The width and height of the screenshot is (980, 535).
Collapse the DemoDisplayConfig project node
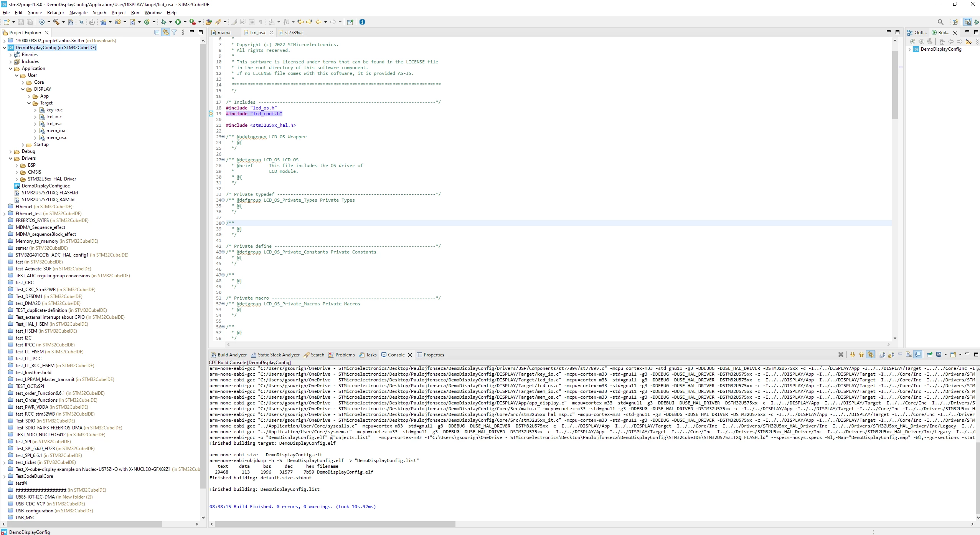pyautogui.click(x=4, y=48)
